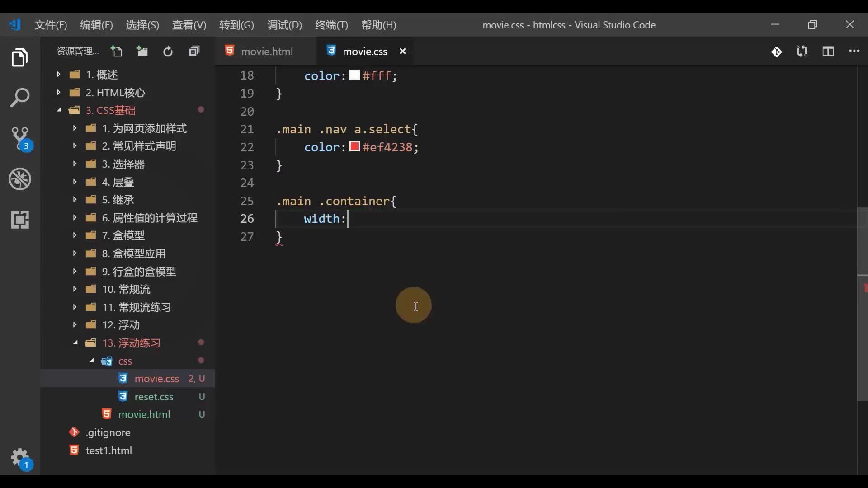
Task: Select the movie.css editor tab
Action: click(365, 51)
